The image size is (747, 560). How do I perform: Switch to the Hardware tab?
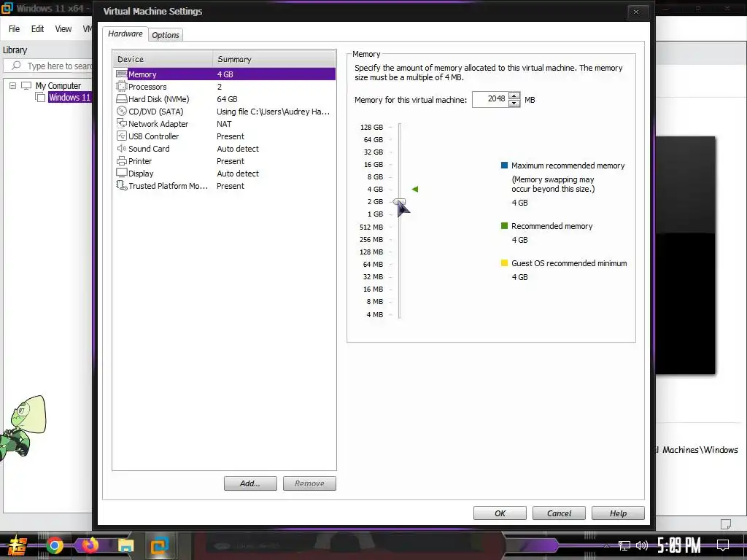[x=125, y=34]
